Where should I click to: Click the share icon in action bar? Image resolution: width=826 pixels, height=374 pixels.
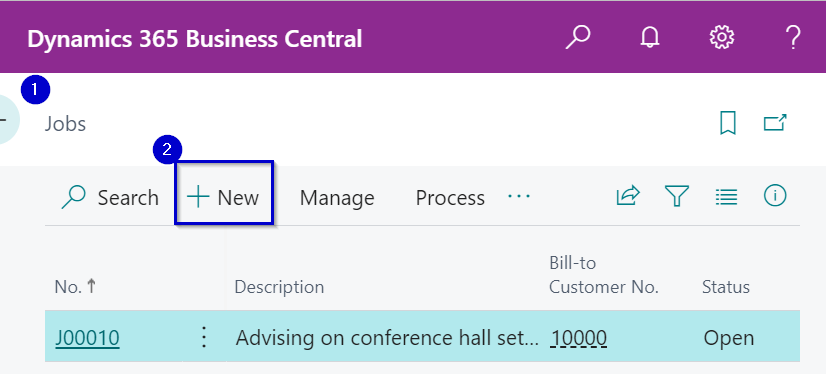[628, 196]
